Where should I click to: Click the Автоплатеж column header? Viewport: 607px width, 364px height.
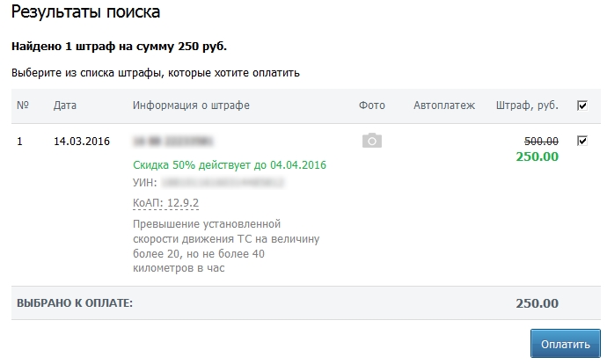pyautogui.click(x=444, y=106)
